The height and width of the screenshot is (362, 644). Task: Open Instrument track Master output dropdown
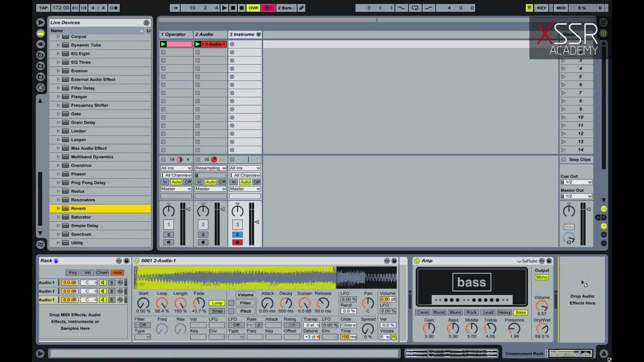click(x=245, y=189)
